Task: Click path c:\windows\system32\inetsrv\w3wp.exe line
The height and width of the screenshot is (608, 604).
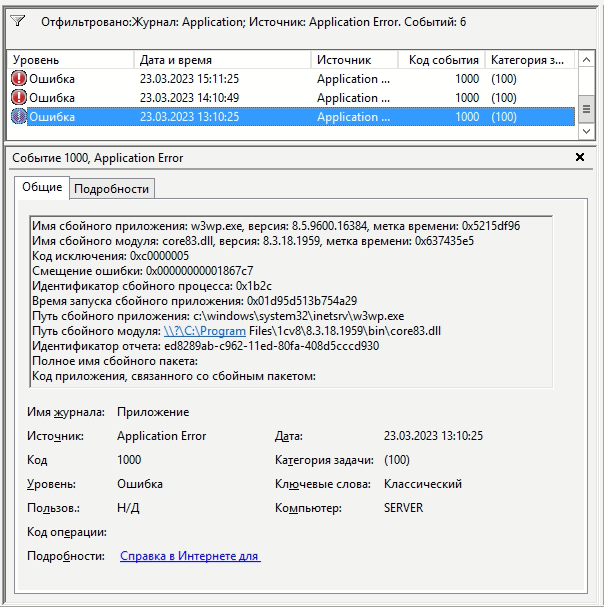Action: (x=218, y=316)
